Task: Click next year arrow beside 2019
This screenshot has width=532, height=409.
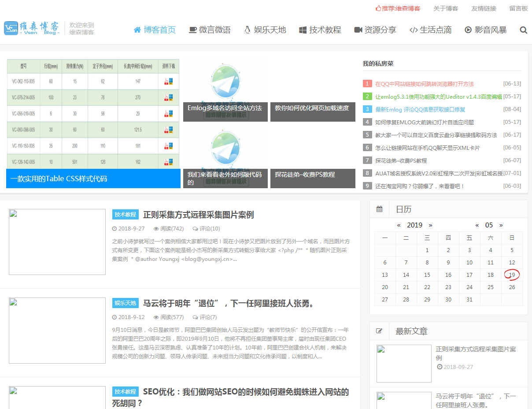Action: coord(430,225)
